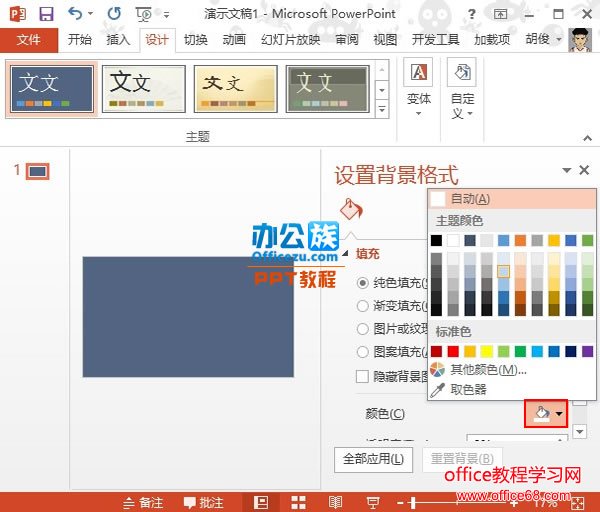Adjust the zoom slider handle

[x=413, y=502]
